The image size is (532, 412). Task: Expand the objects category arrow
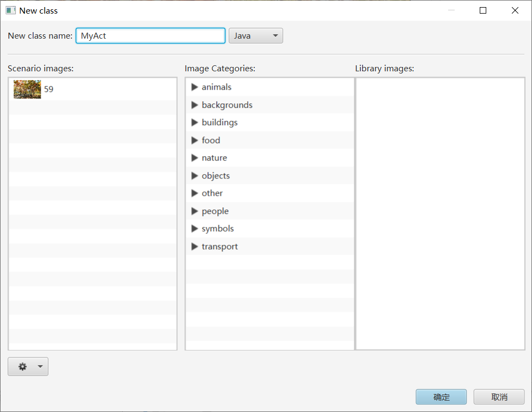click(194, 176)
